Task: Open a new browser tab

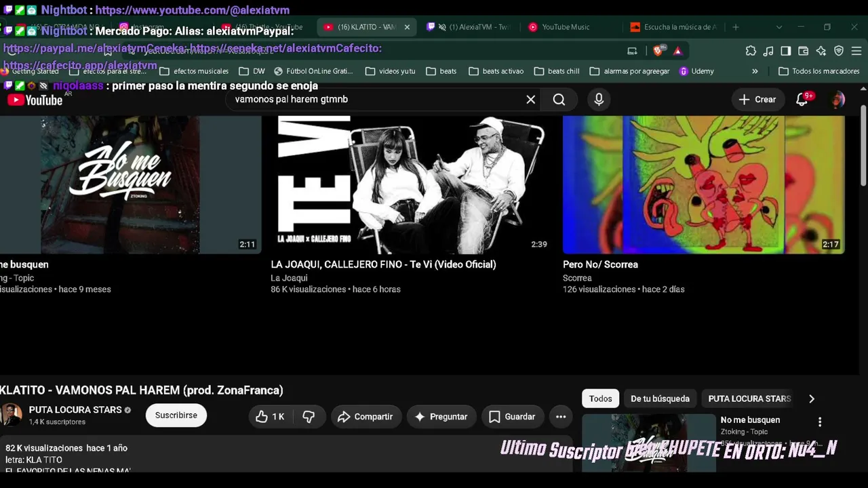Action: pyautogui.click(x=736, y=27)
